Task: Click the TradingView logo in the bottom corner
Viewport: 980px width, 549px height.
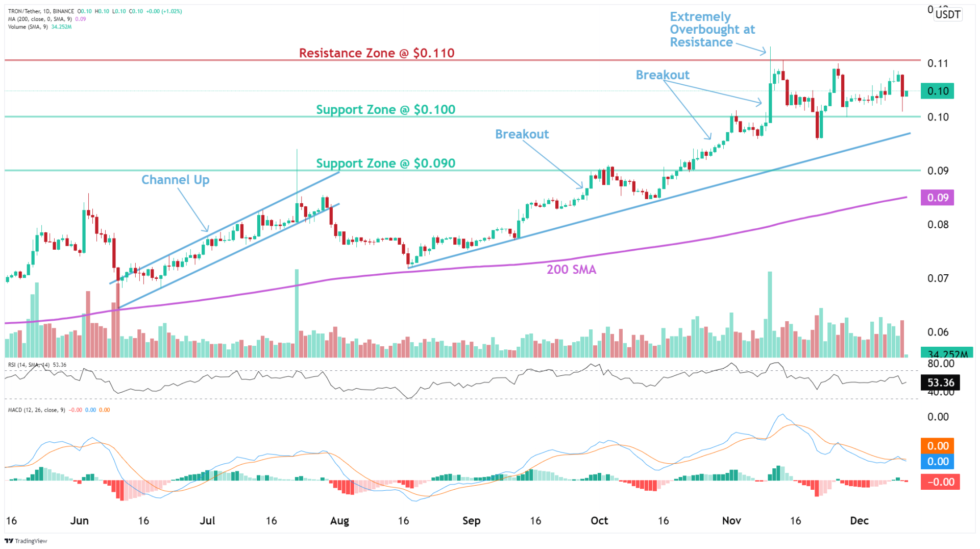Action: [x=26, y=541]
